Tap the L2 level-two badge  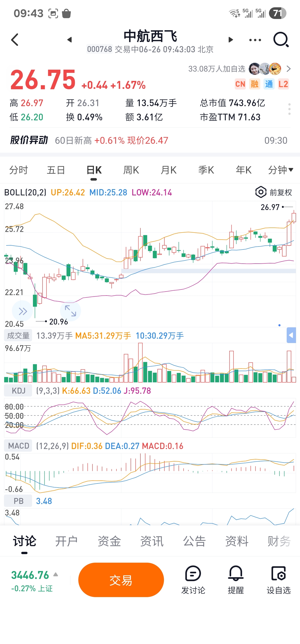click(283, 84)
